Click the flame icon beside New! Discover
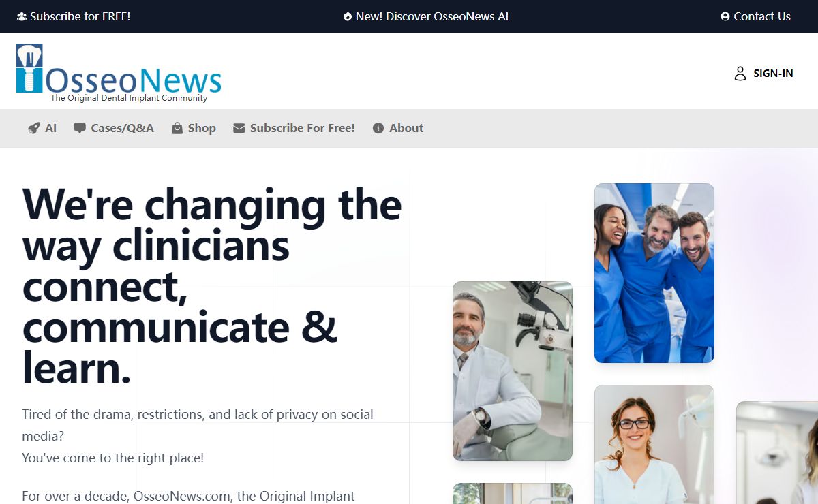Image resolution: width=818 pixels, height=504 pixels. (x=348, y=16)
